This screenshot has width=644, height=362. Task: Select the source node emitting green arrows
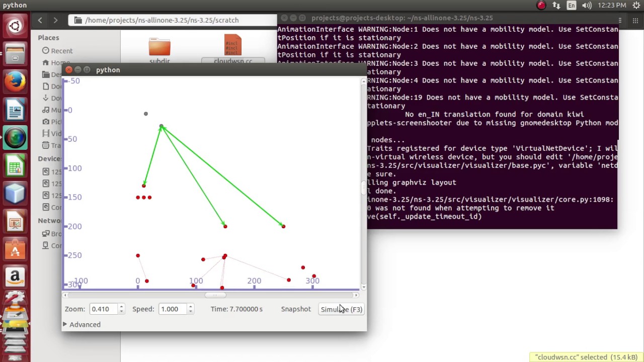[x=162, y=126]
